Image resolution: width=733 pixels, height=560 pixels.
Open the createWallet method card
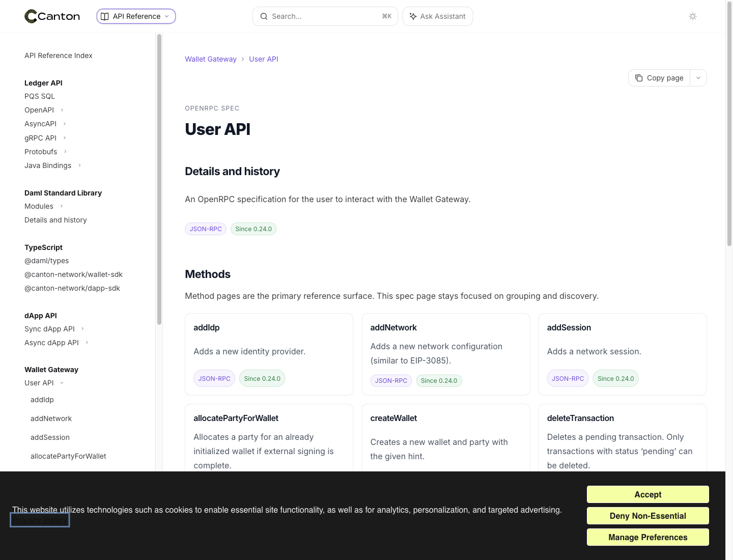tap(446, 438)
